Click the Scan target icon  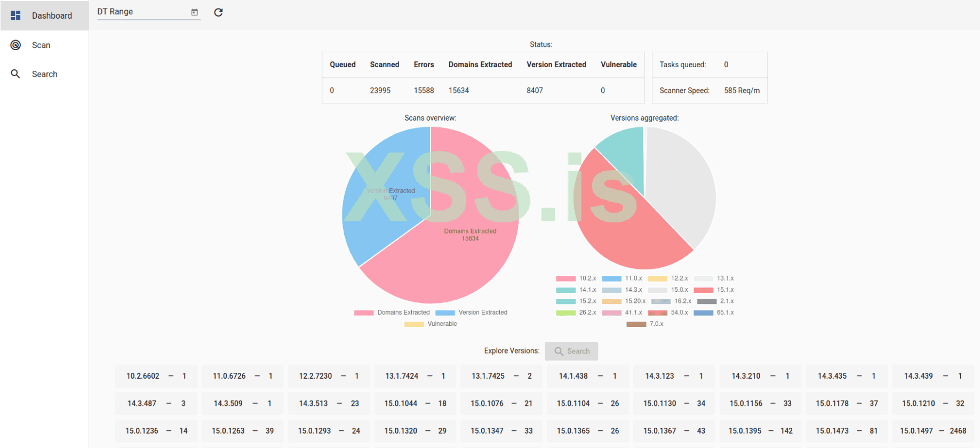point(15,45)
